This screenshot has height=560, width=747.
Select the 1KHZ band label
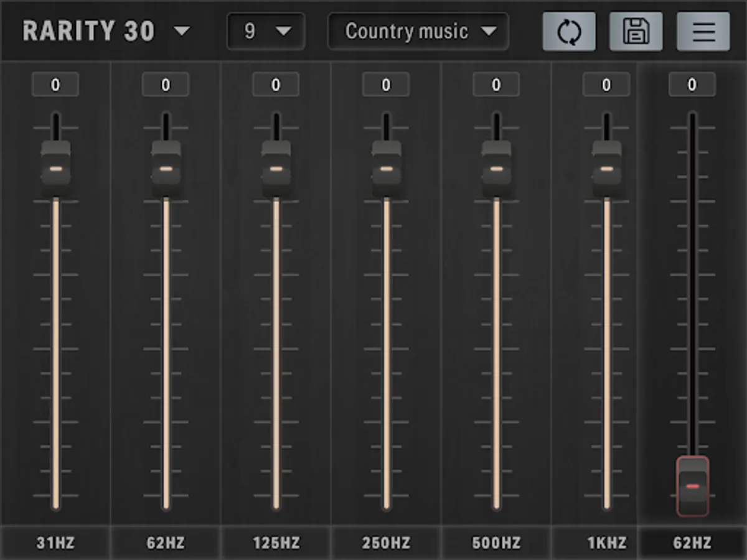606,543
